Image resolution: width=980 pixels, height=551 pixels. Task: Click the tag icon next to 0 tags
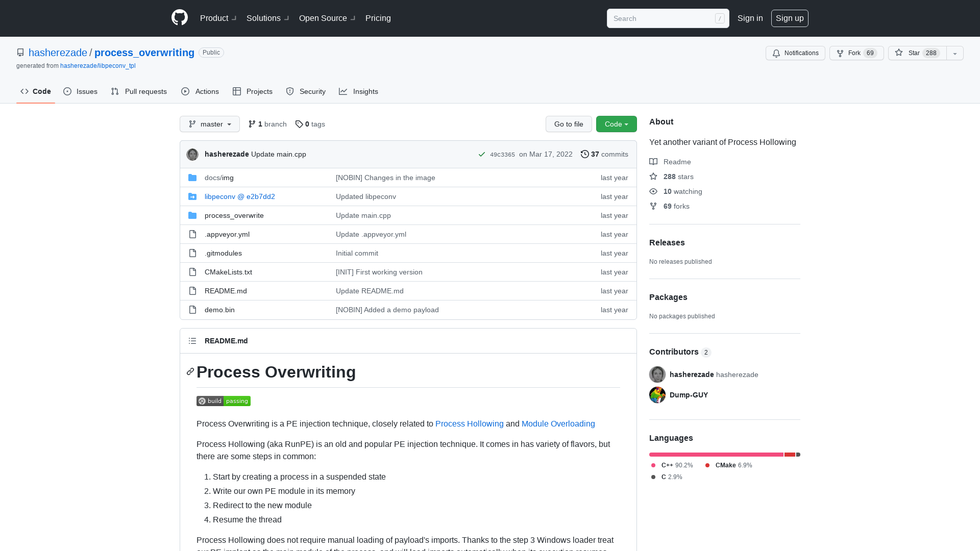299,124
